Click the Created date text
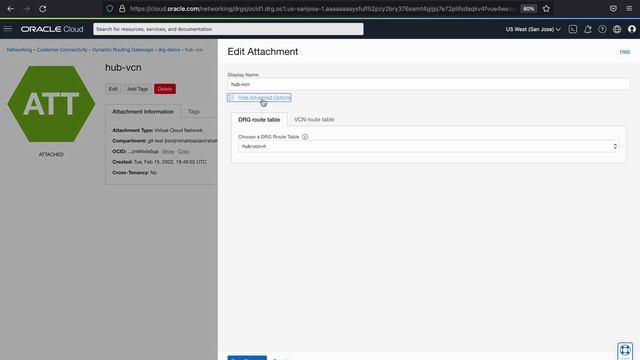Screen dimensions: 640x360 point(159,162)
